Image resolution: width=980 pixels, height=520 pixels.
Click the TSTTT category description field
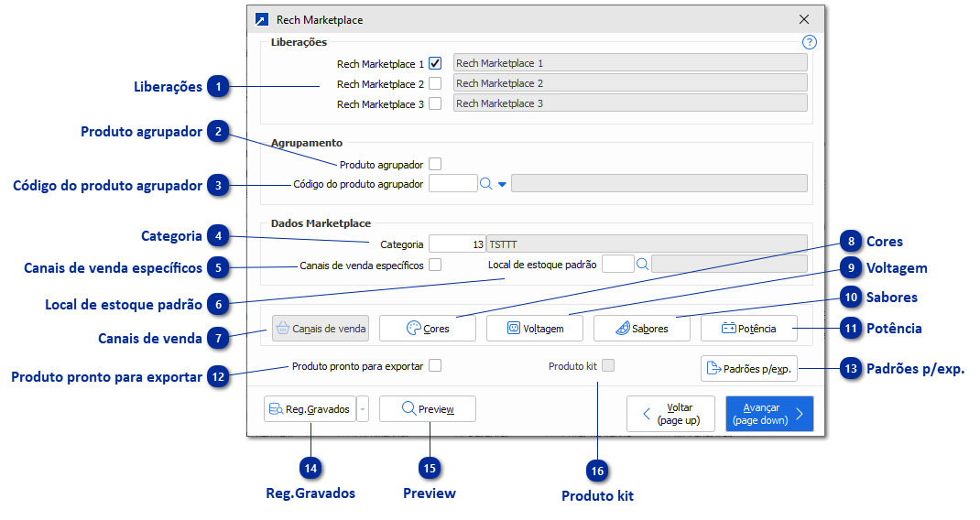point(647,244)
